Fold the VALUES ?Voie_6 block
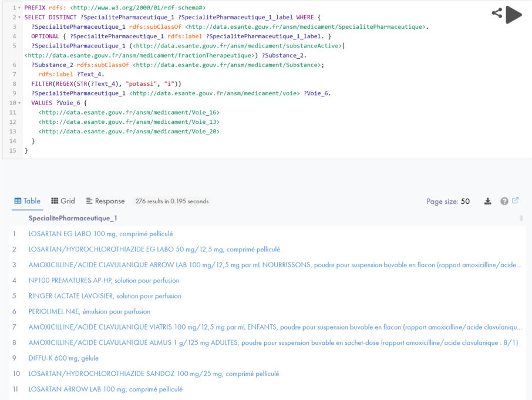The width and height of the screenshot is (532, 400). pos(19,103)
